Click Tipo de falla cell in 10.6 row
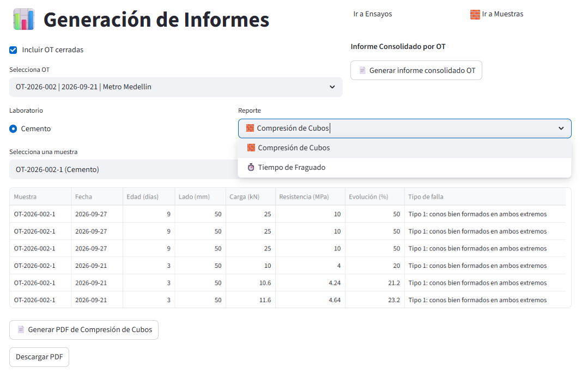Screen dimensions: 588x374 point(485,283)
